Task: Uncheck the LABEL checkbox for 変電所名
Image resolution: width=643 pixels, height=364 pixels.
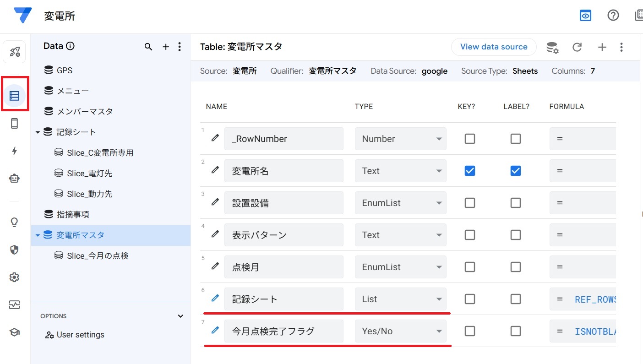Action: click(515, 171)
